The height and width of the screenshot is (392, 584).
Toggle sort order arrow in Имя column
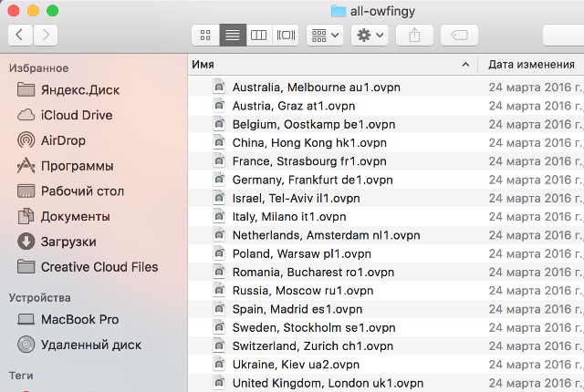pos(465,65)
